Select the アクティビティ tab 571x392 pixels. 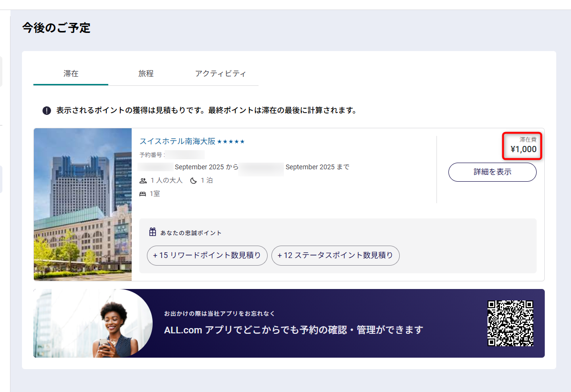[221, 73]
